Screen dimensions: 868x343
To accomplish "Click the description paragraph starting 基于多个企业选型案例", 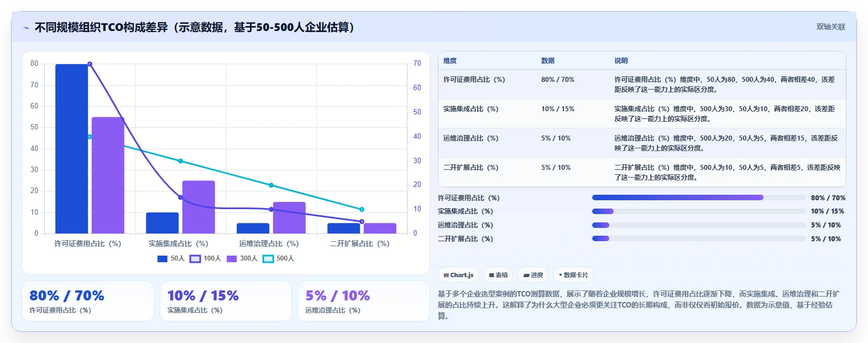I will click(x=639, y=305).
